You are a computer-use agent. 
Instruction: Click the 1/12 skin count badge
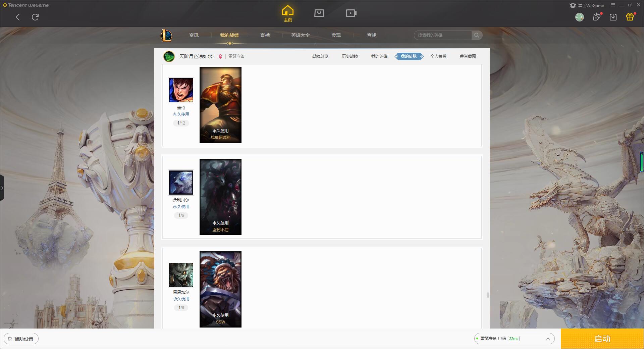pos(181,123)
